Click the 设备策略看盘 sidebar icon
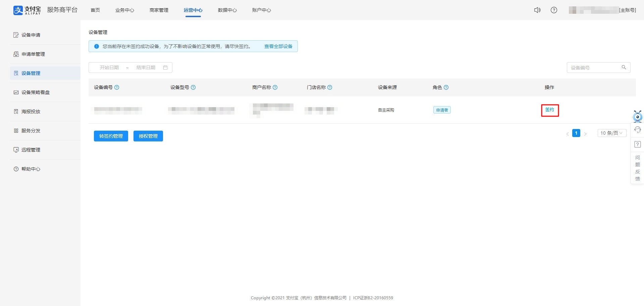Screen dimensions: 644x306 (16, 92)
